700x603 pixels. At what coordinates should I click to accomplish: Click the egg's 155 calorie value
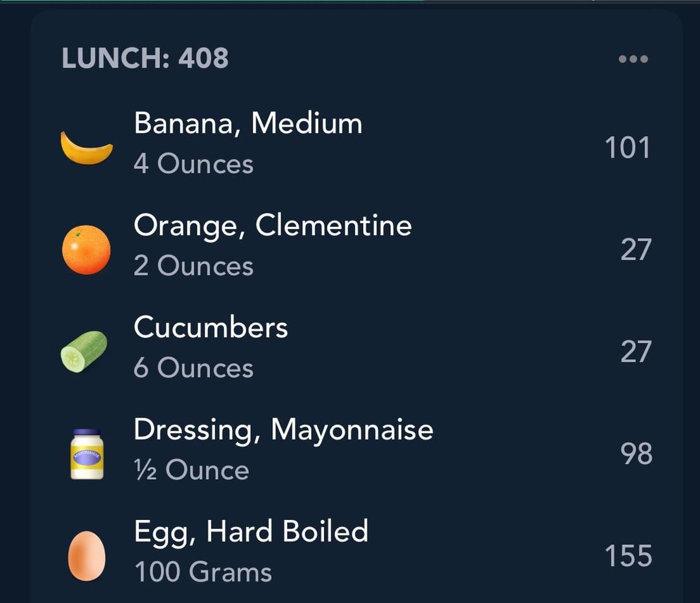click(627, 556)
